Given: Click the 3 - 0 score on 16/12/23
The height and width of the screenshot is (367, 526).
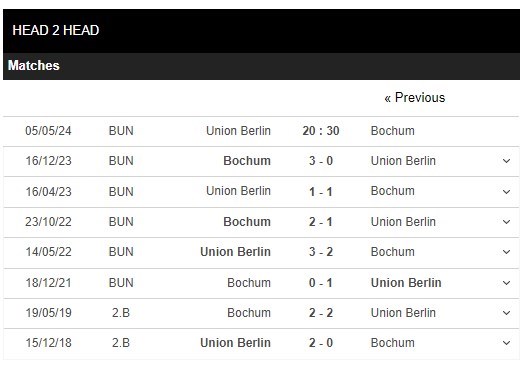Looking at the screenshot, I should [x=321, y=161].
